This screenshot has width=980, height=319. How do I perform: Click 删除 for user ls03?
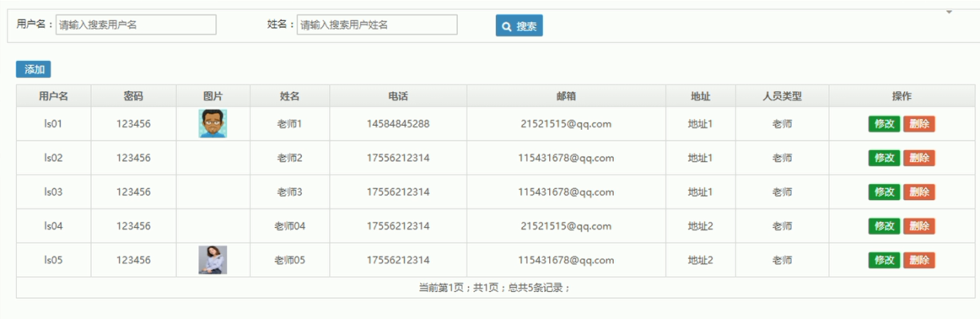tap(919, 192)
